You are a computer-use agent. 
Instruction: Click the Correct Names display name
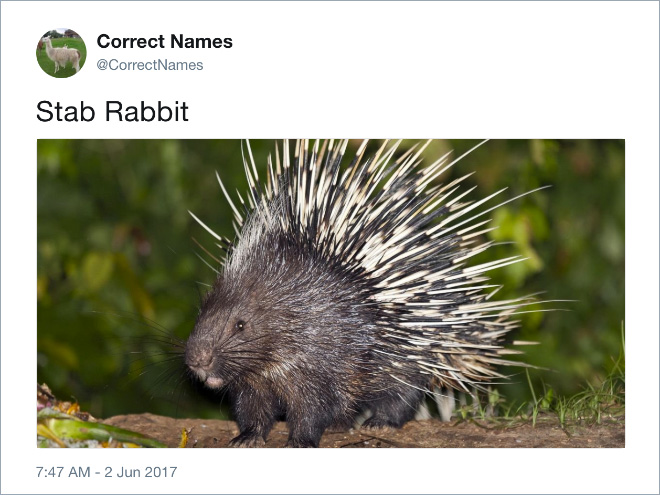[x=165, y=41]
